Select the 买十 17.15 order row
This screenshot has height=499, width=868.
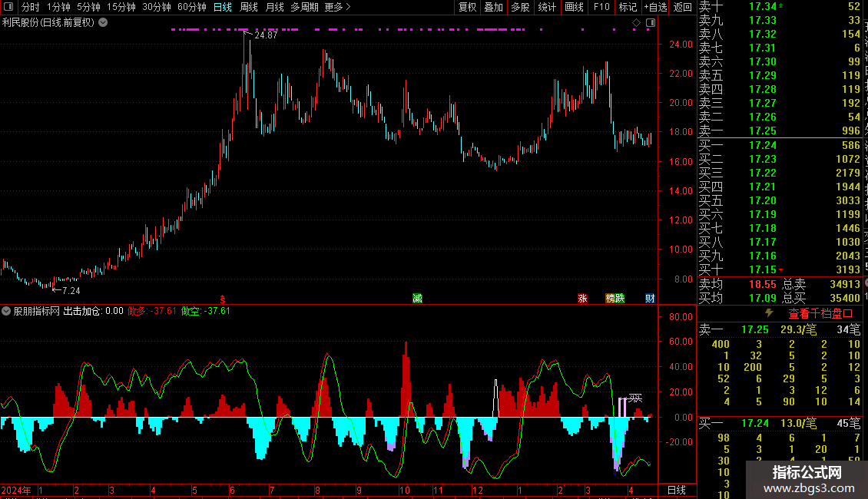tap(780, 269)
